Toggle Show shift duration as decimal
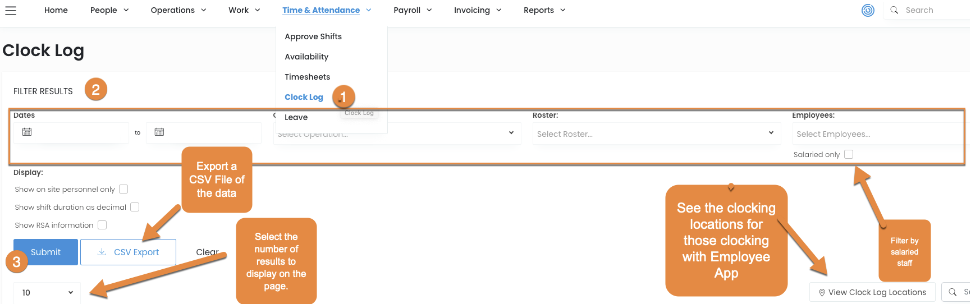 [x=135, y=207]
